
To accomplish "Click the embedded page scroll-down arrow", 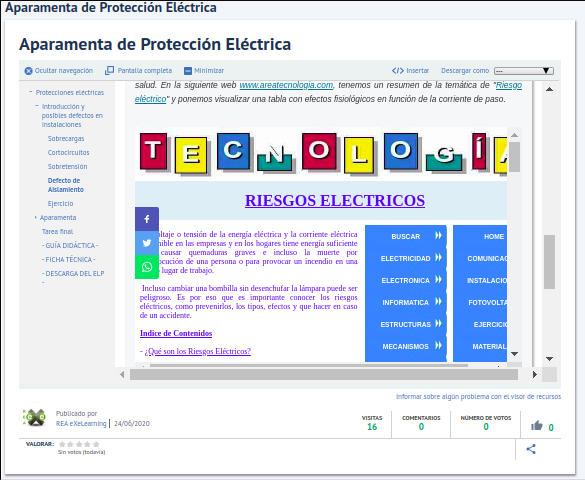I will (514, 354).
